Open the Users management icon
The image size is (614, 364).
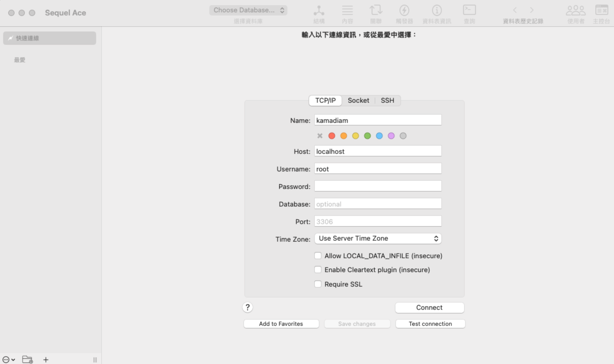576,10
